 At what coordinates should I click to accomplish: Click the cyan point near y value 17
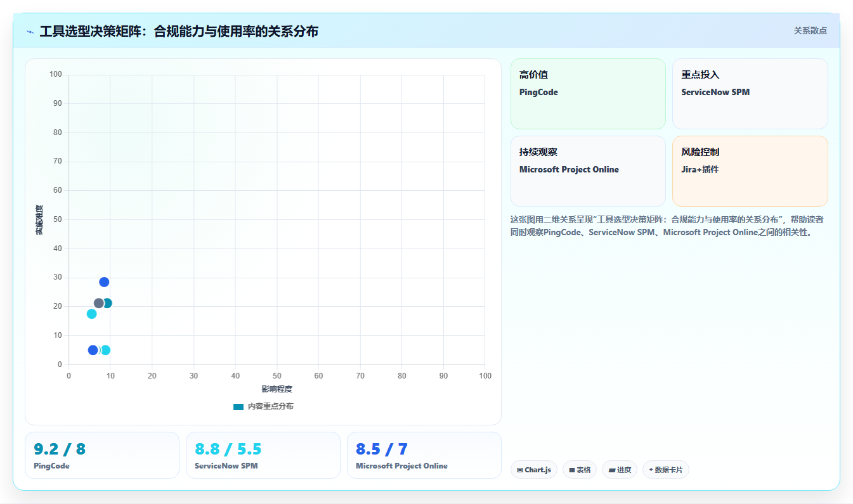[91, 314]
